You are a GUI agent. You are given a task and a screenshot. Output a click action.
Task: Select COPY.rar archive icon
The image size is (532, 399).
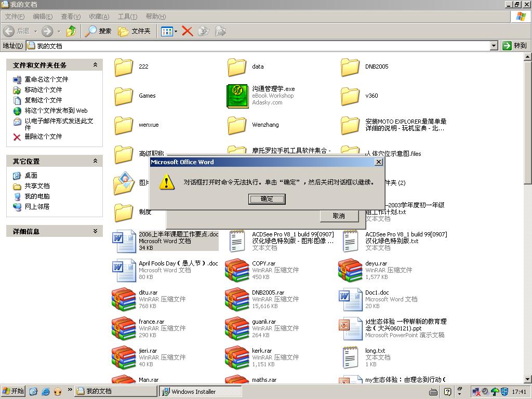click(x=237, y=270)
